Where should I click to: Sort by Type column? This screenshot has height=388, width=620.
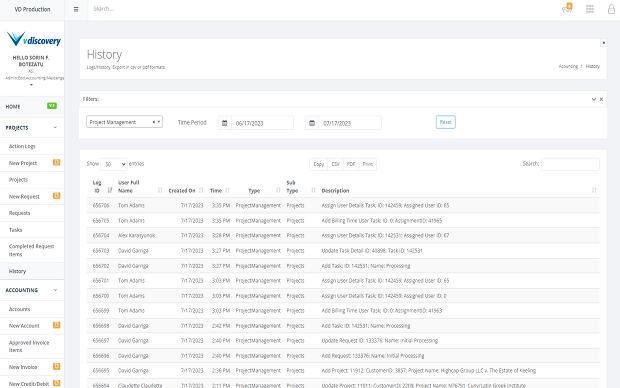coord(278,190)
